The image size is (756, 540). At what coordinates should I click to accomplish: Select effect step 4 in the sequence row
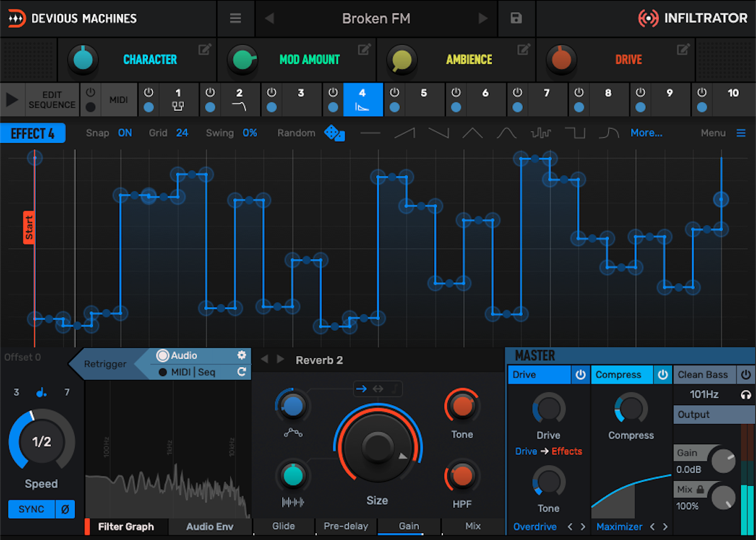pyautogui.click(x=362, y=100)
